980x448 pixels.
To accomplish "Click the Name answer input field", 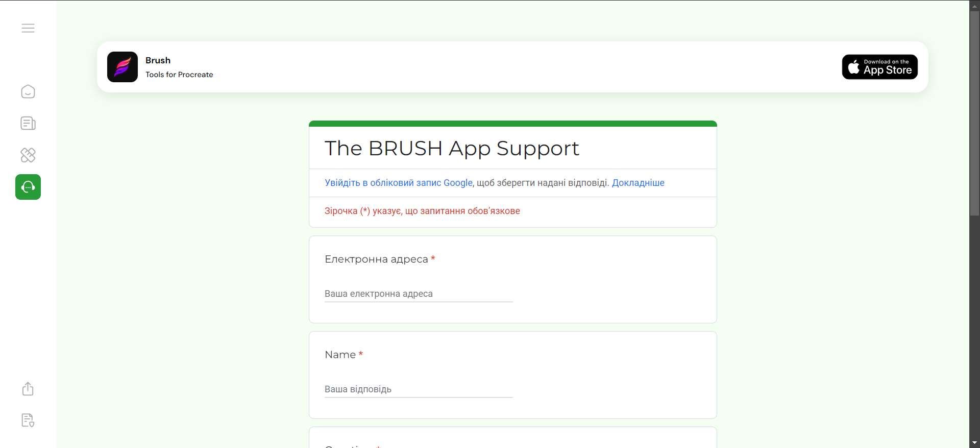I will (x=419, y=389).
